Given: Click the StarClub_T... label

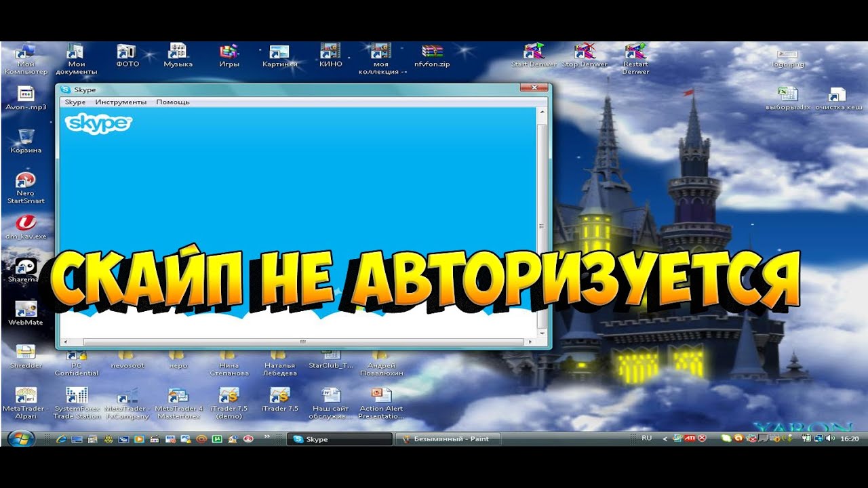Looking at the screenshot, I should pos(331,366).
